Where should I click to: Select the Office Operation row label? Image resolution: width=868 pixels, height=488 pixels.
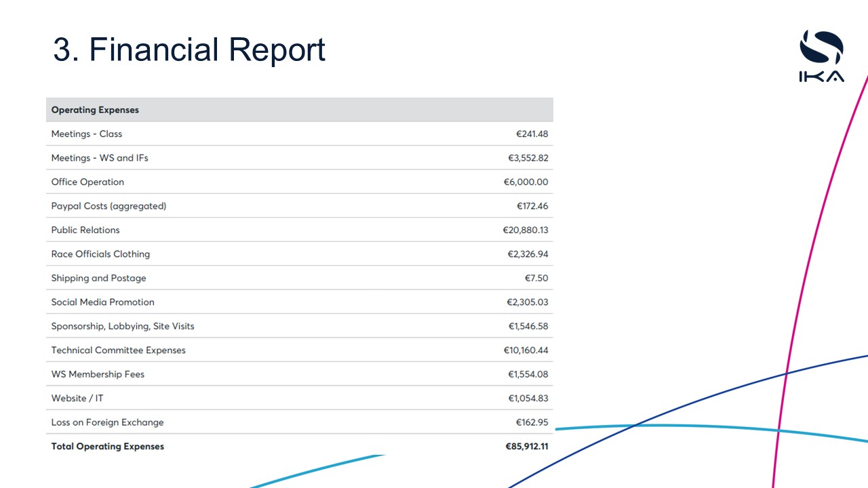(x=87, y=182)
